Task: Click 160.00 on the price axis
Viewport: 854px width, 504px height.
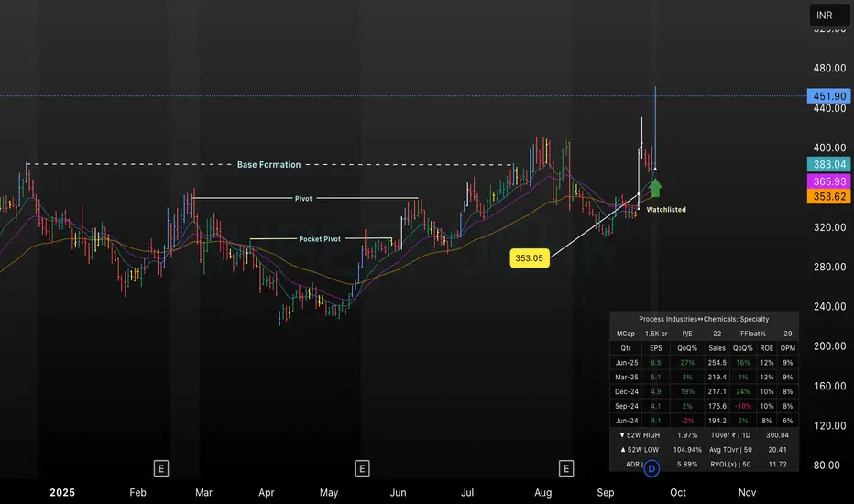Action: coord(829,386)
